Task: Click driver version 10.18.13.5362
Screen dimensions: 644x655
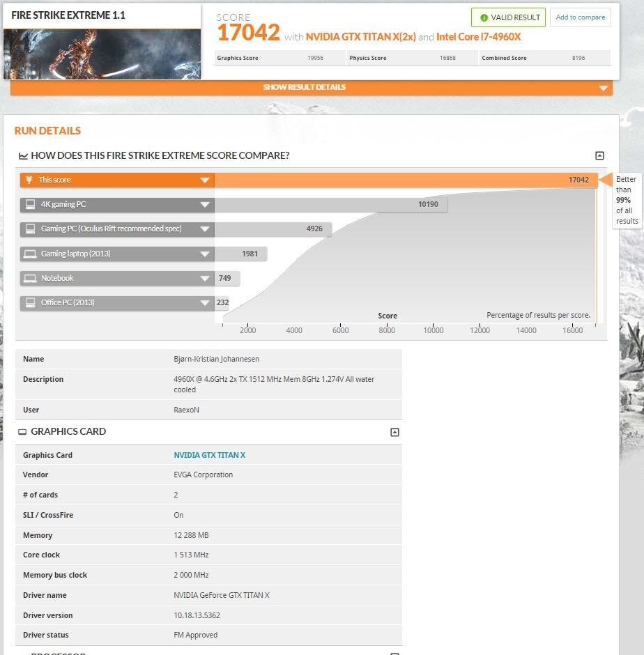Action: (x=197, y=615)
